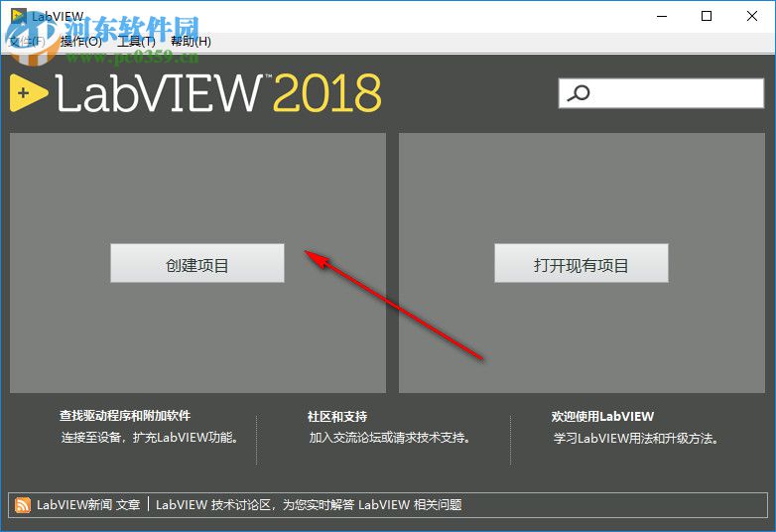Maximize the LabVIEW window
This screenshot has width=776, height=532.
tap(707, 16)
